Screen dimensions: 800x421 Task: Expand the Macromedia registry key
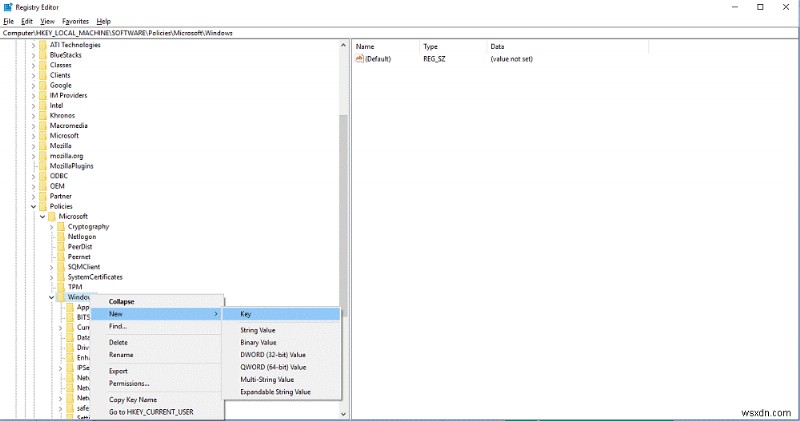pos(33,126)
